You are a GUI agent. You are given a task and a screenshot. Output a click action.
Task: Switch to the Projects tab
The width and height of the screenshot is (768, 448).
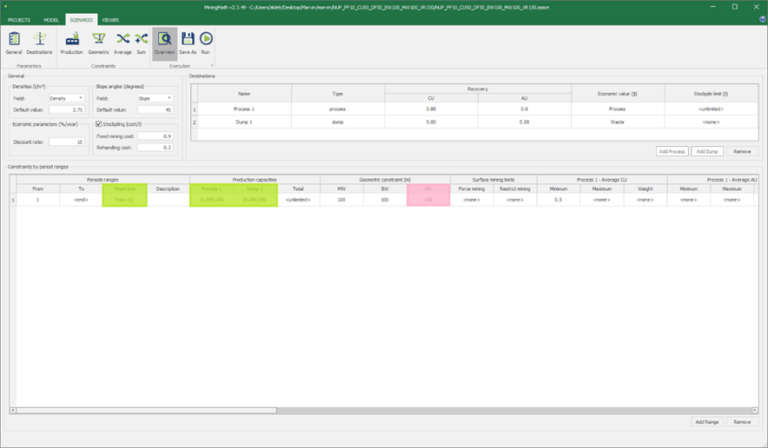click(x=18, y=18)
